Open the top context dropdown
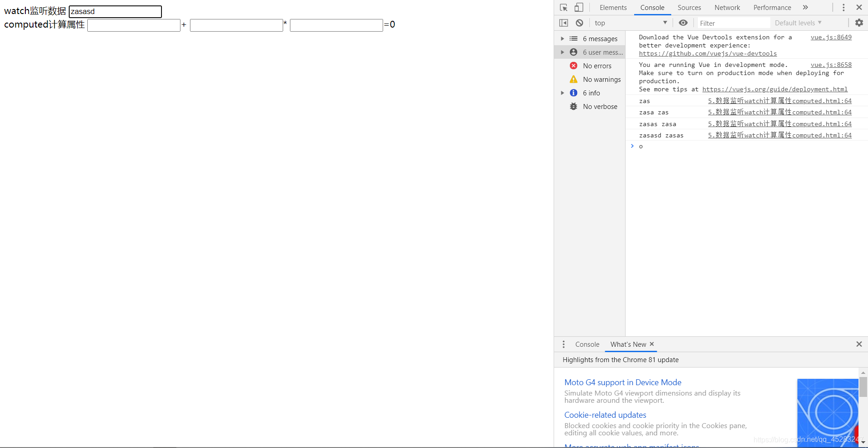 click(631, 23)
